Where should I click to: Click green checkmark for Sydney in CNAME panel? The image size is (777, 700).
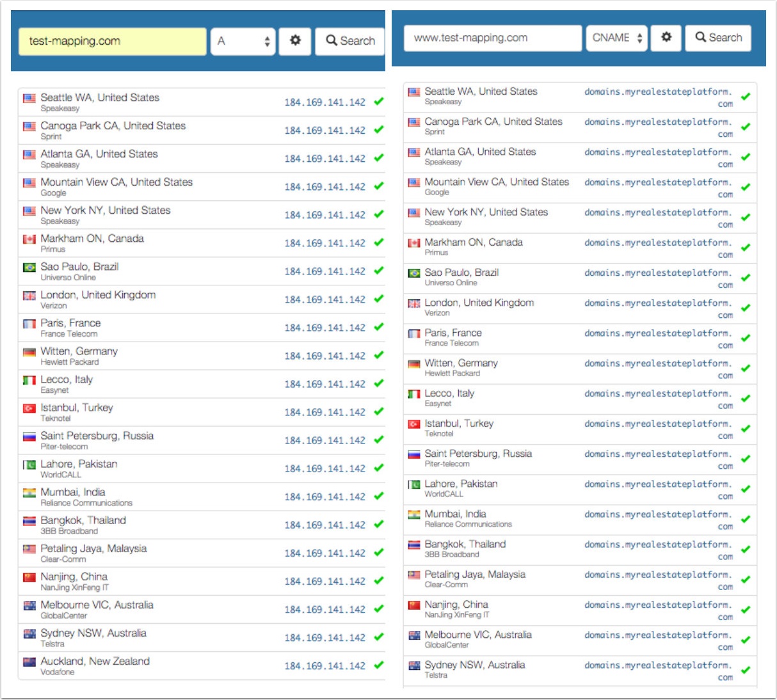746,670
